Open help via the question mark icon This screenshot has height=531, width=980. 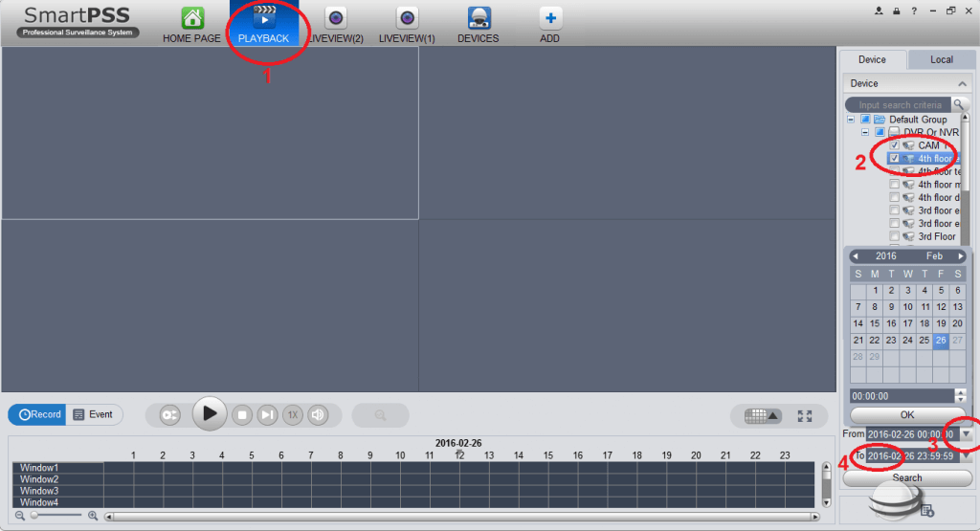click(914, 11)
